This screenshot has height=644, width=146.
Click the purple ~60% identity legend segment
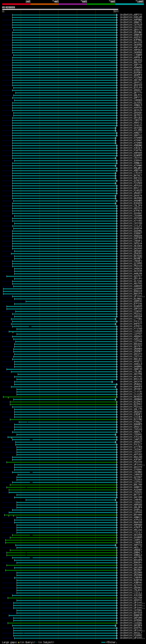click(73, 4)
